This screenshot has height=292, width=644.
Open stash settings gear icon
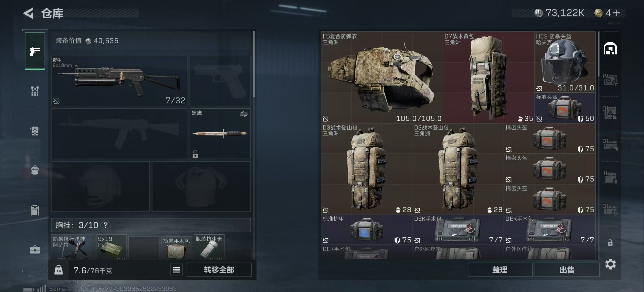(610, 264)
